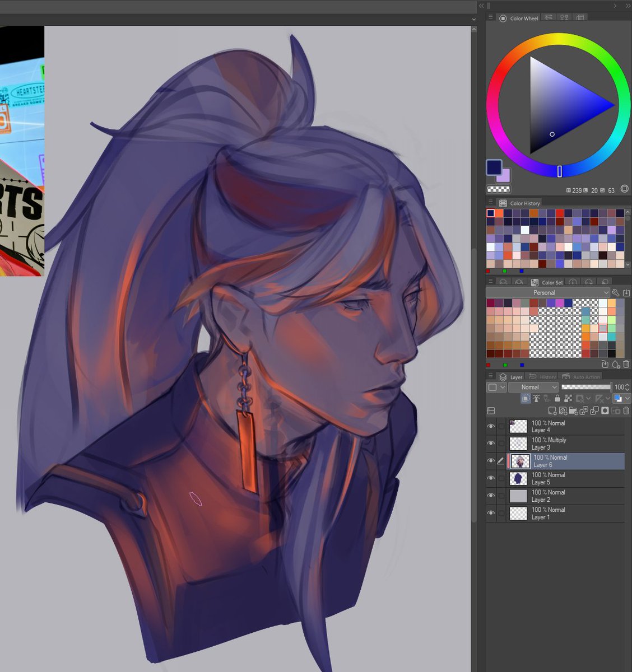Image resolution: width=632 pixels, height=672 pixels.
Task: Open the Layer panel hamburger menu
Action: 490,376
